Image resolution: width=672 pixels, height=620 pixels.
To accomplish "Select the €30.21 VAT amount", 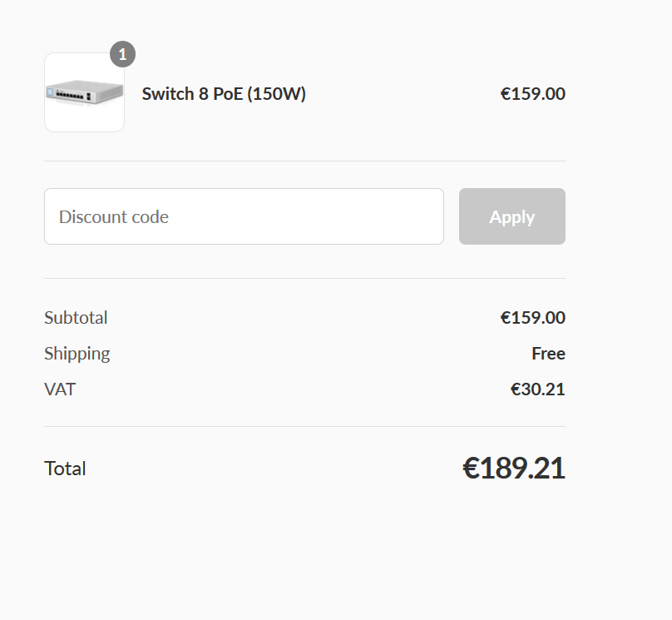I will (x=537, y=389).
